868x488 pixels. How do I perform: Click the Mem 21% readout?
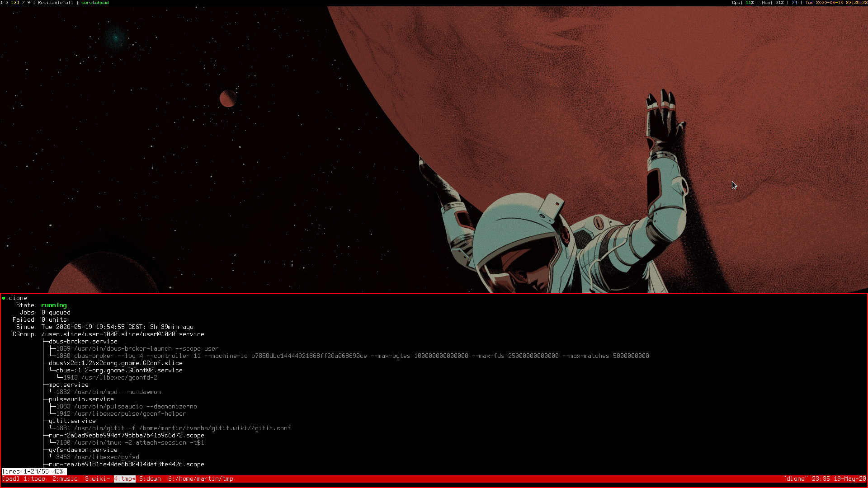tap(773, 3)
